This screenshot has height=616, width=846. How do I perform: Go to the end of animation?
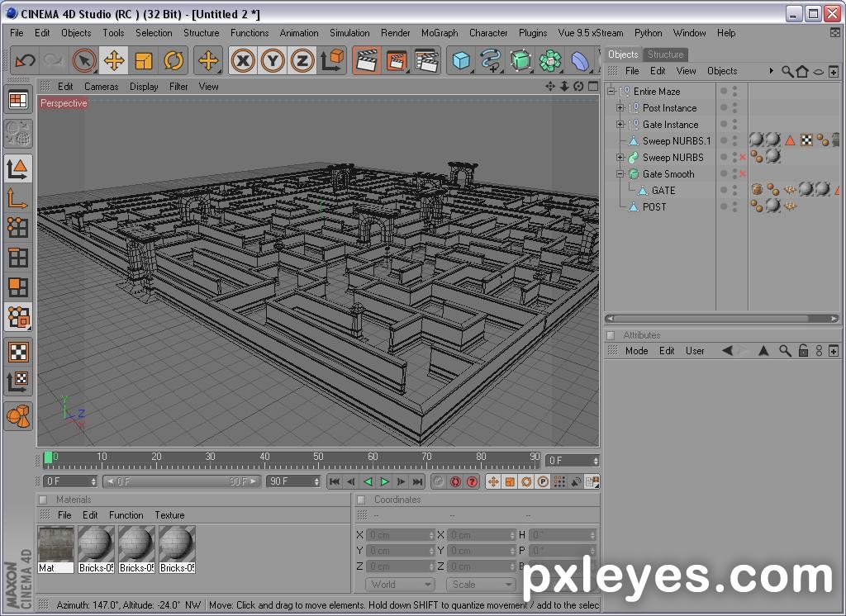click(417, 481)
